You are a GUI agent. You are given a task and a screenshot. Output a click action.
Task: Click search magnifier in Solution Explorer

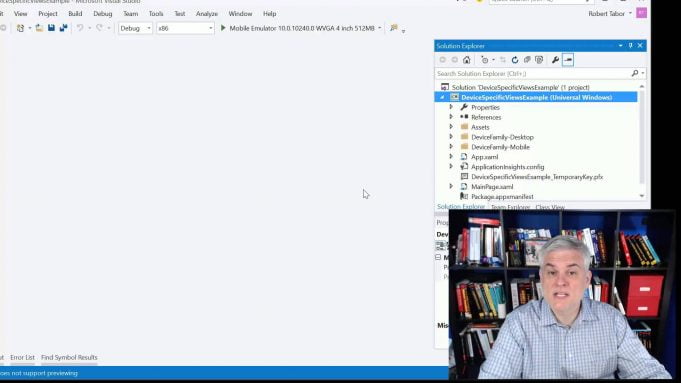click(x=635, y=73)
